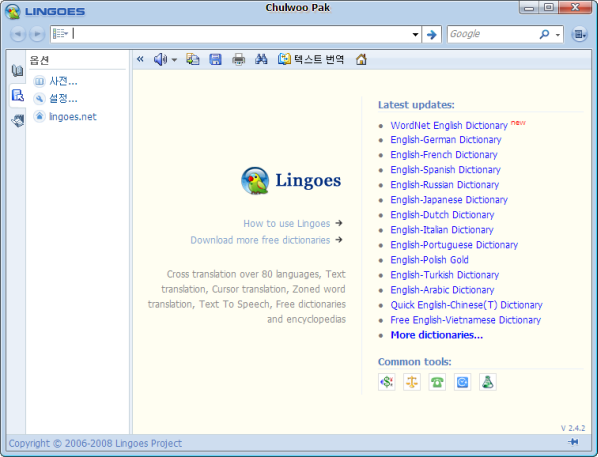Open the main menu button at top right
Image resolution: width=598 pixels, height=457 pixels.
580,34
